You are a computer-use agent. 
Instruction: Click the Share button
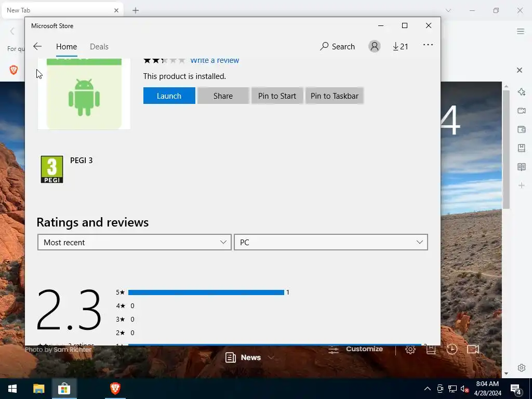point(223,96)
